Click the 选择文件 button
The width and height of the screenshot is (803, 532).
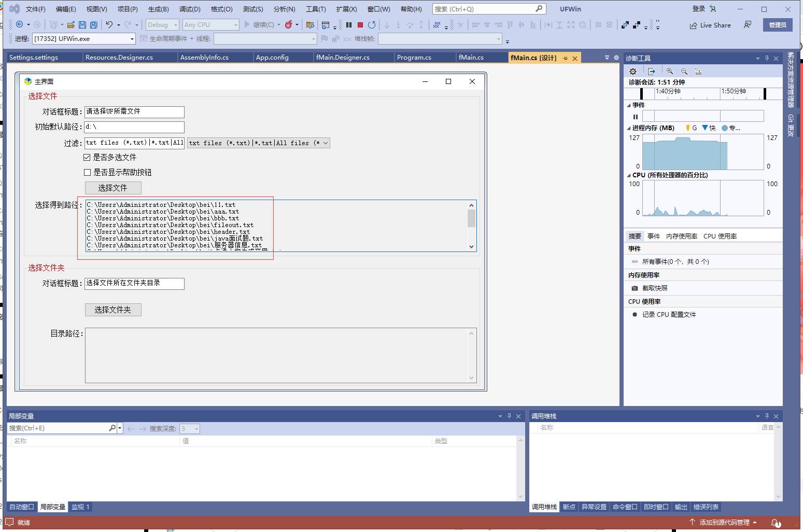[113, 188]
